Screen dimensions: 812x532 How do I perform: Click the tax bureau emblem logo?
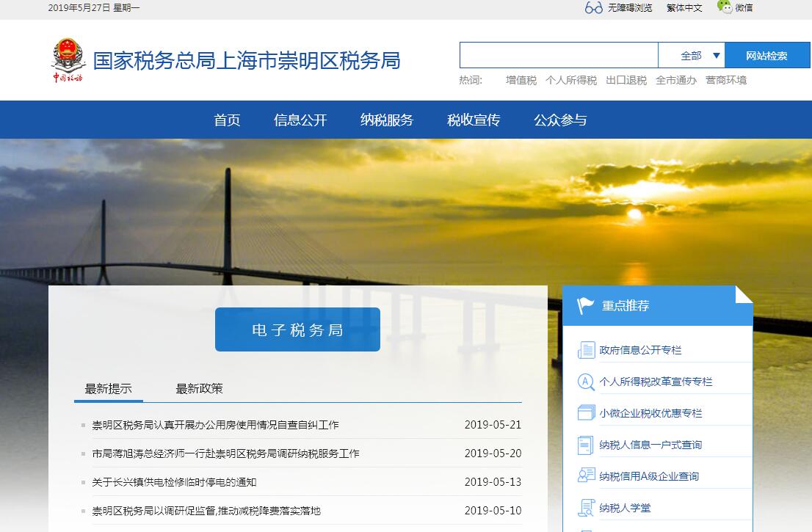tap(68, 59)
